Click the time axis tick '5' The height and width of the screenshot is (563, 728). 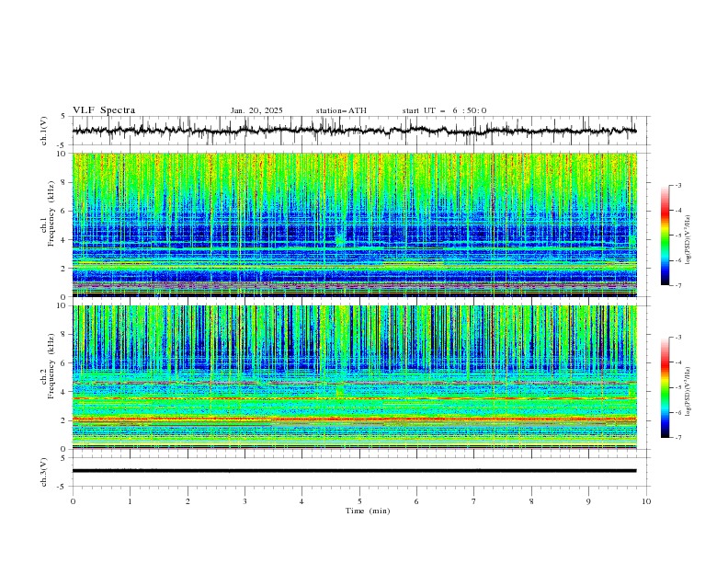click(359, 502)
